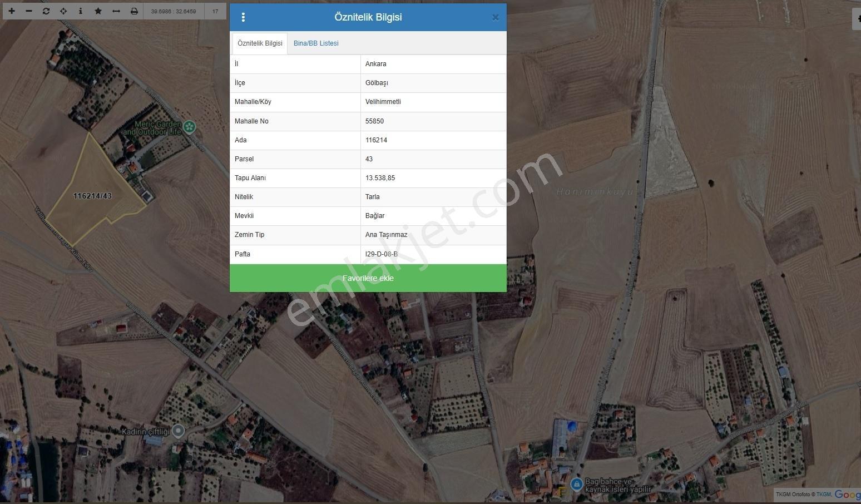Screen dimensions: 861x504
Task: Click the Mahalle/Köy value Velihimmetli
Action: click(383, 102)
